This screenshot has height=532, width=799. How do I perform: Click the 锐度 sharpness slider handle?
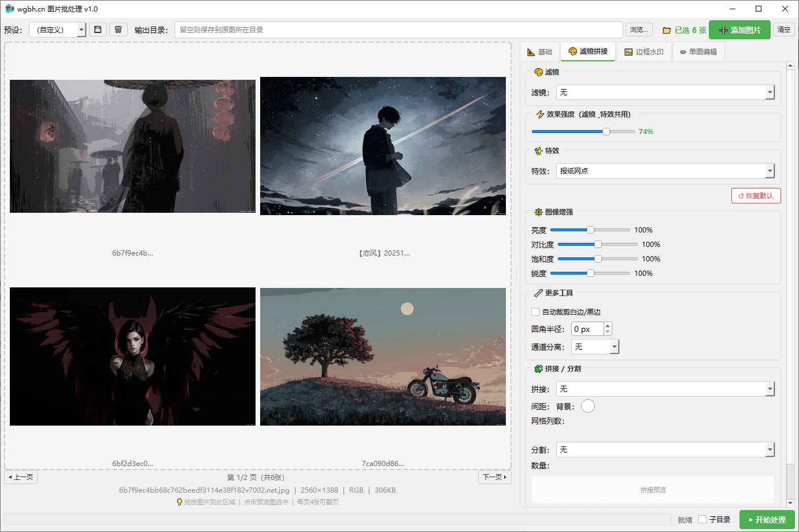pos(590,274)
